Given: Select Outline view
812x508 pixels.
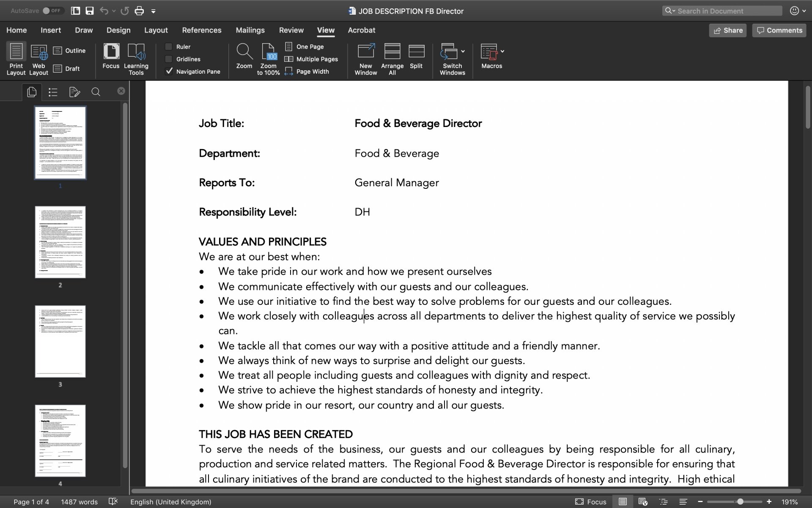Looking at the screenshot, I should pos(69,50).
